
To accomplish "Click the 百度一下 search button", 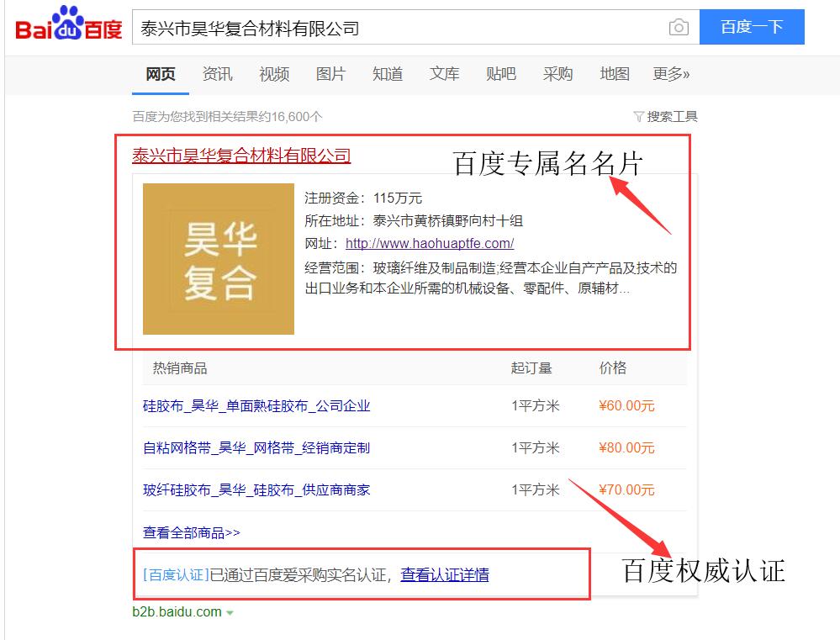I will pyautogui.click(x=751, y=26).
